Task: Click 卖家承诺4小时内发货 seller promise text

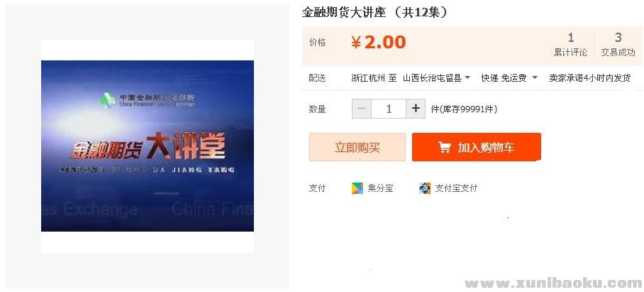Action: (x=590, y=77)
